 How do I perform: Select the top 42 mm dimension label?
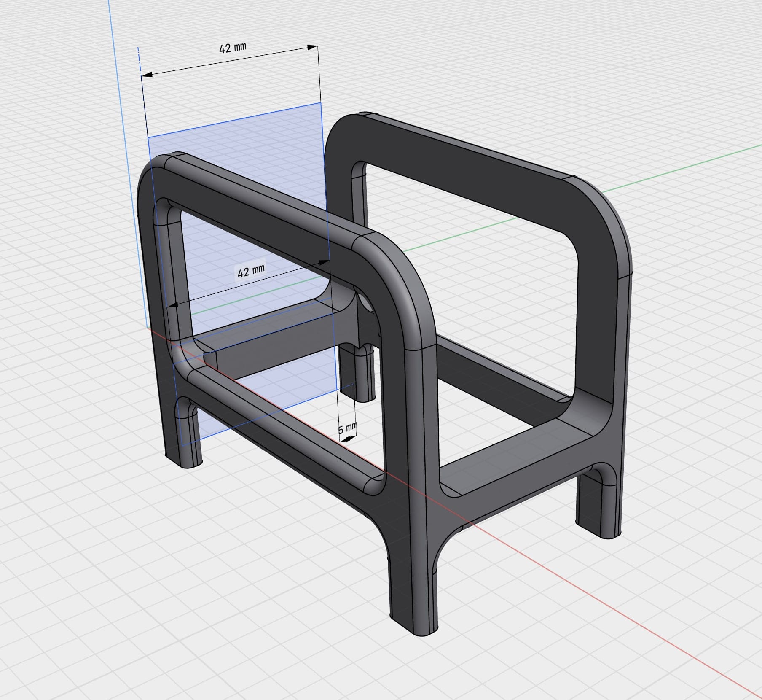click(x=232, y=48)
